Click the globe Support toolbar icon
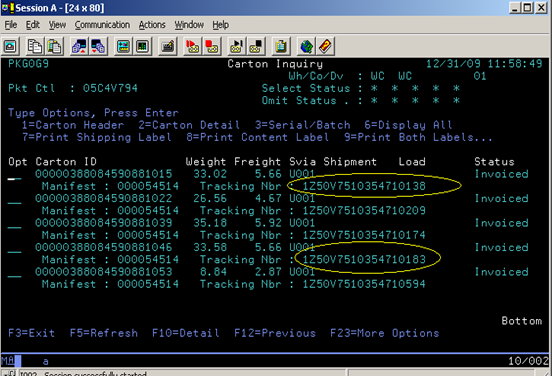This screenshot has height=376, width=552. 306,46
